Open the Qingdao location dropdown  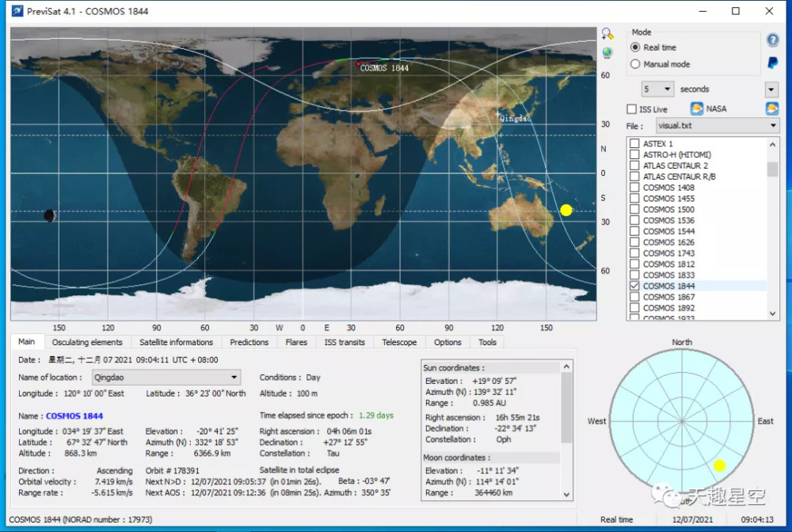[x=166, y=378]
